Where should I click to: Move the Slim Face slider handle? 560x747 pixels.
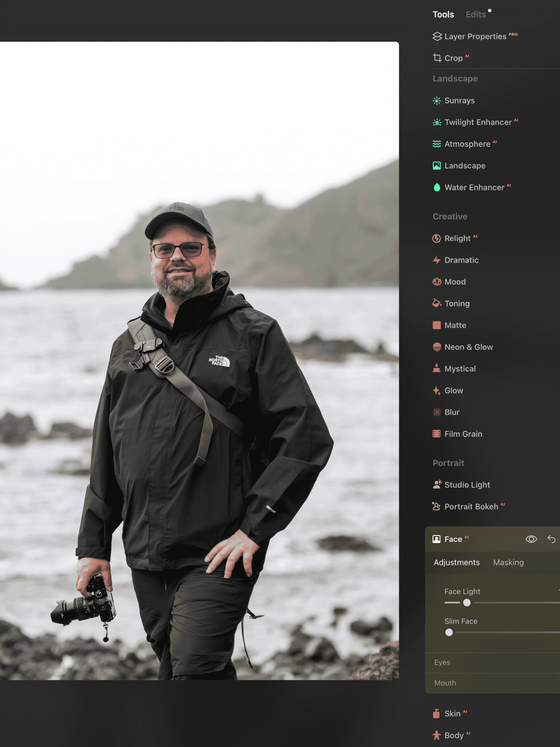tap(449, 632)
